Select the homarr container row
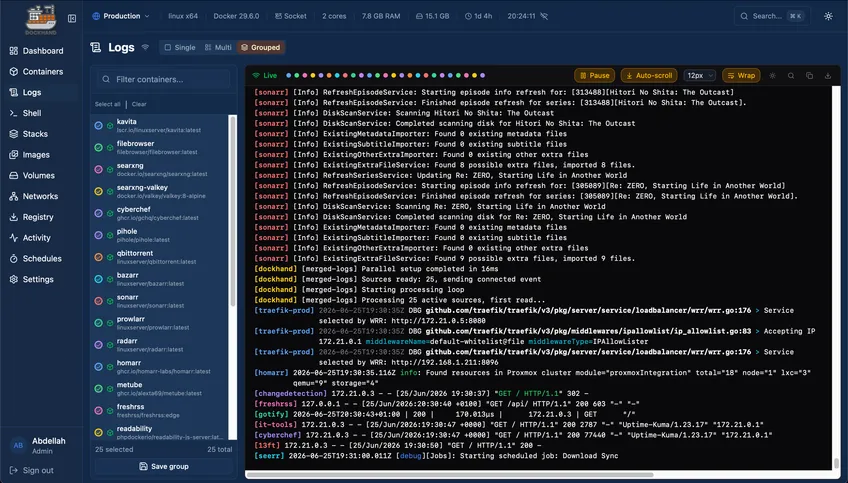 pos(161,367)
